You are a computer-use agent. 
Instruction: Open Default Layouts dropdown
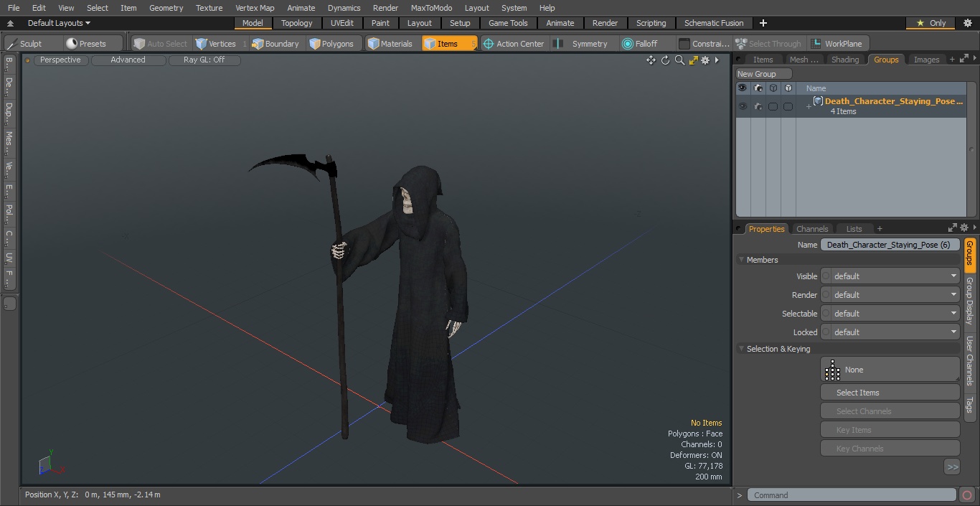59,23
